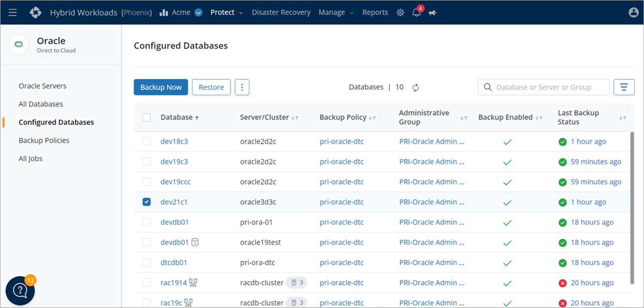
Task: Select the dev19ccc row checkbox
Action: pos(147,182)
